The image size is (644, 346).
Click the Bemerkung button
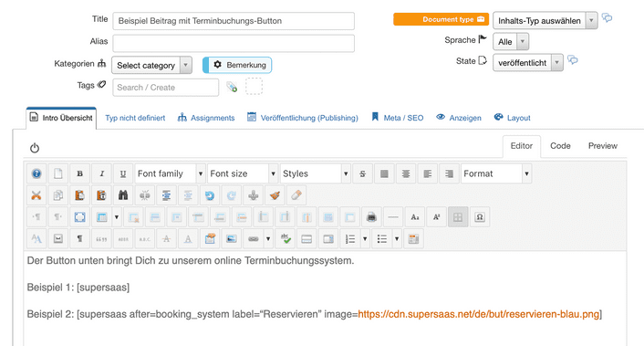[x=237, y=65]
